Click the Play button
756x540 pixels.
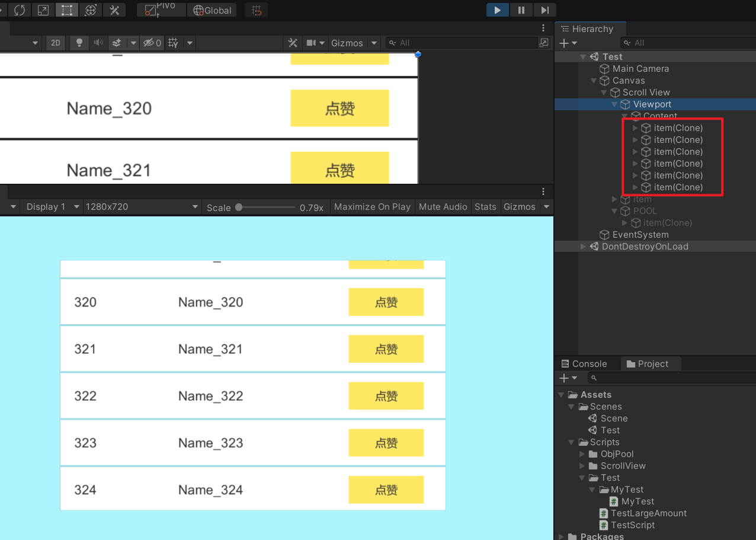pos(498,10)
